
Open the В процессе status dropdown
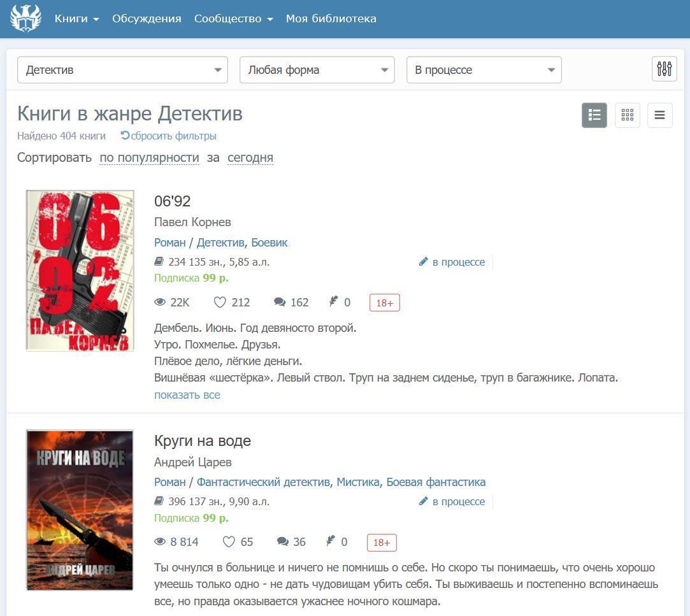click(x=484, y=70)
